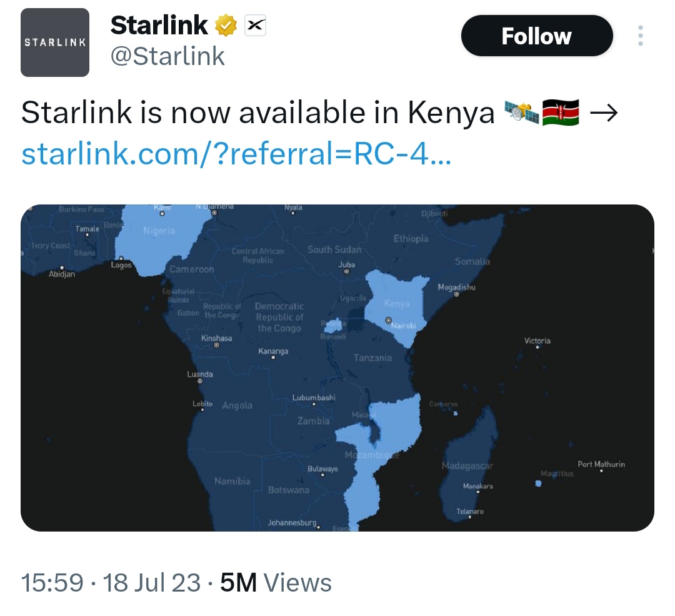
Task: Click the right arrow in tweet text
Action: [604, 113]
